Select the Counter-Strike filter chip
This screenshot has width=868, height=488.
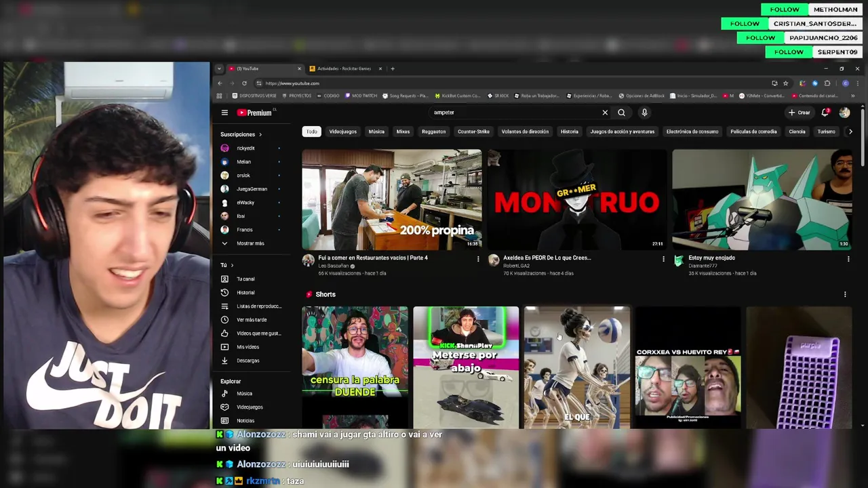click(x=473, y=131)
